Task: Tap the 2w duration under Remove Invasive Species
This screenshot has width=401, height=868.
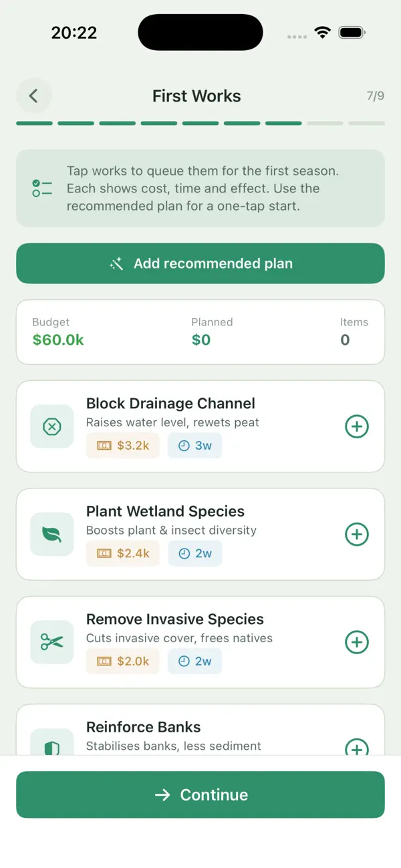Action: (195, 661)
